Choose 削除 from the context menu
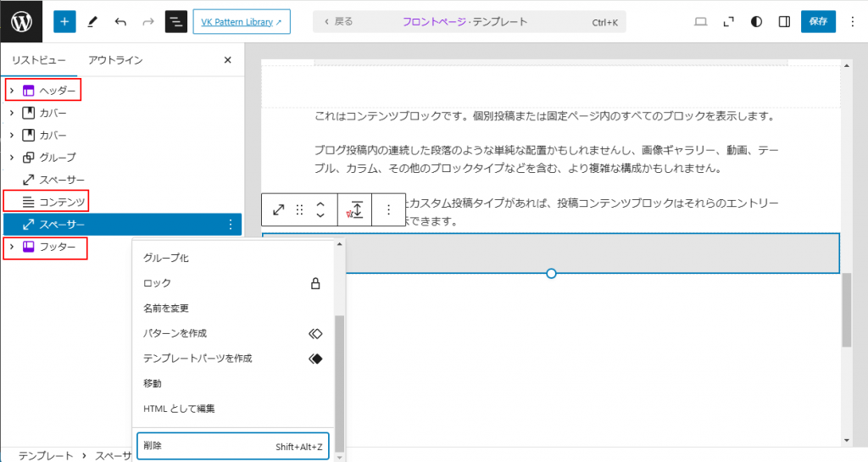The image size is (868, 462). point(232,446)
